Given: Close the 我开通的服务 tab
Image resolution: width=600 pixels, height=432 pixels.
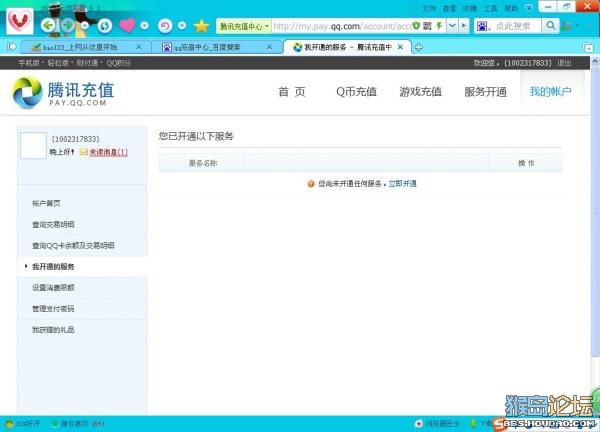Looking at the screenshot, I should click(400, 47).
